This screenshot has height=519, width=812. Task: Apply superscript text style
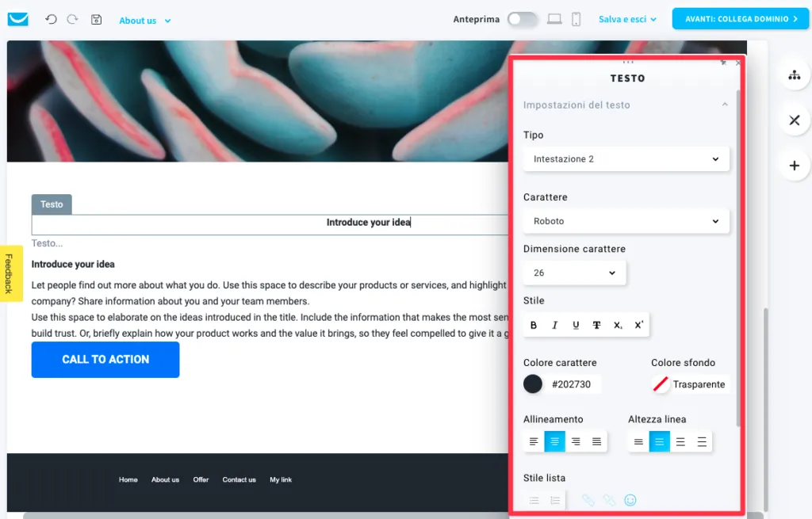639,325
